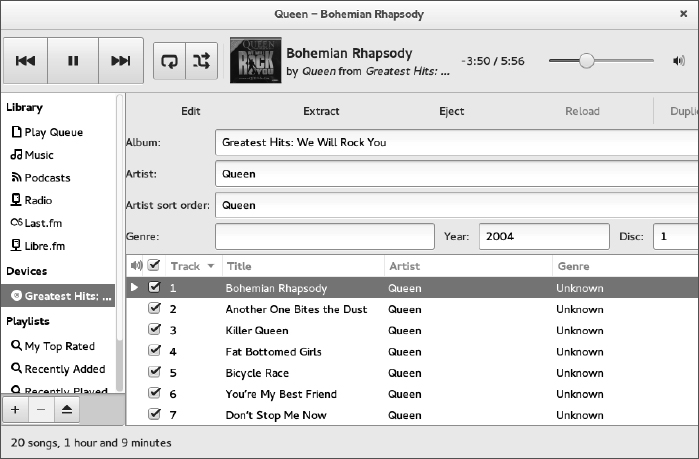Click the Genre column header
The height and width of the screenshot is (459, 699).
coord(573,267)
